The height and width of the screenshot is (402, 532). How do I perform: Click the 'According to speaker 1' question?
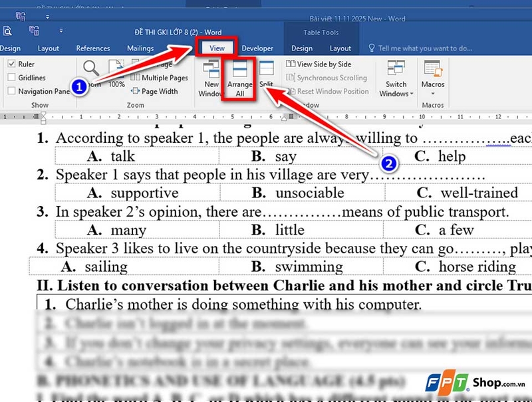294,138
